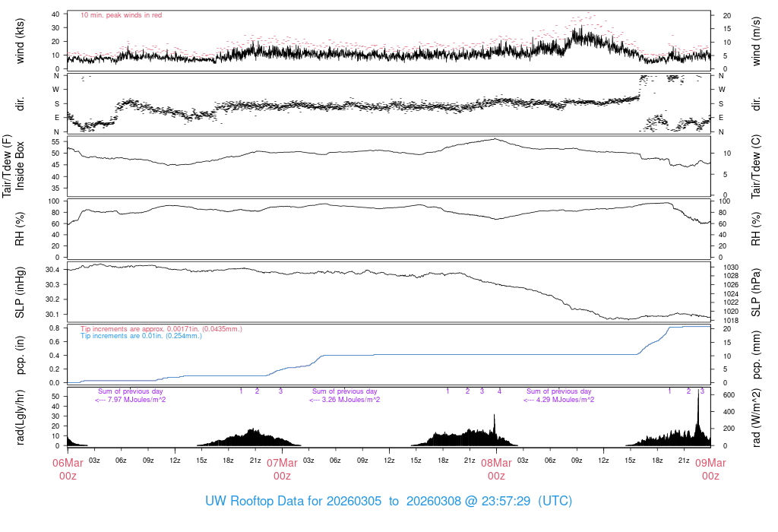Click the '08Mar' date label
The image size is (778, 532).
(496, 463)
